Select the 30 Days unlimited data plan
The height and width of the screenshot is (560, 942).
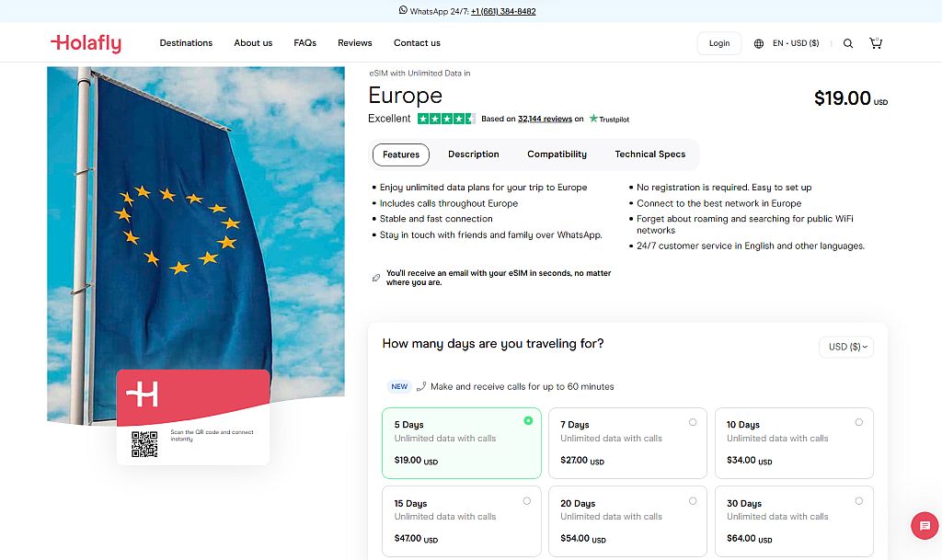(794, 520)
